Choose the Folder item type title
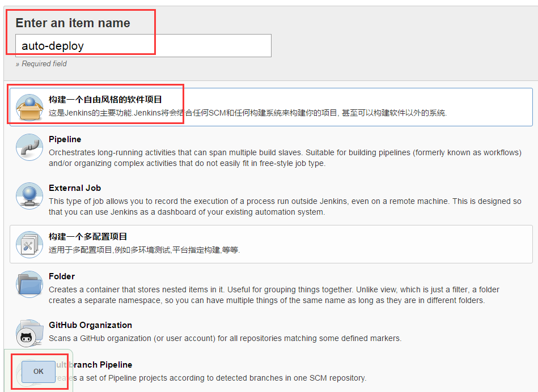This screenshot has width=538, height=392. 62,276
